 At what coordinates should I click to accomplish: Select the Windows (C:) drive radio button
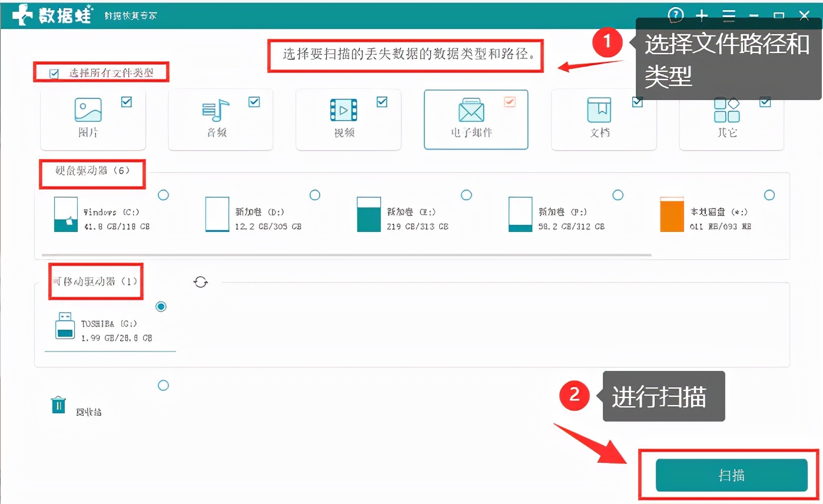163,195
